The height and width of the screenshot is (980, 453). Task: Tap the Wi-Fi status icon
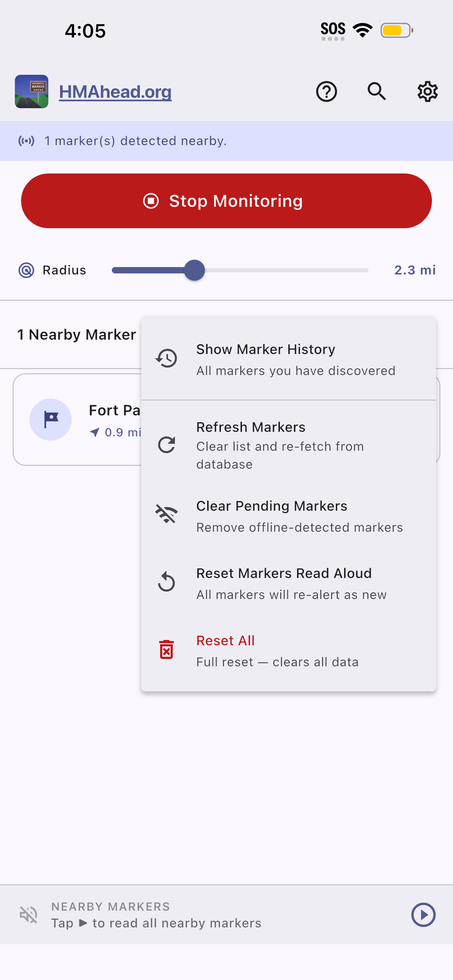pos(363,30)
